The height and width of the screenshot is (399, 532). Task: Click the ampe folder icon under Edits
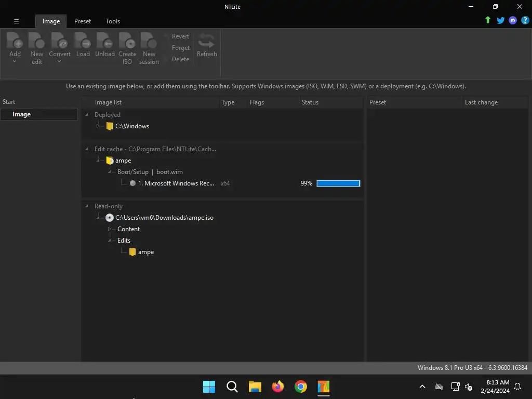click(x=132, y=252)
